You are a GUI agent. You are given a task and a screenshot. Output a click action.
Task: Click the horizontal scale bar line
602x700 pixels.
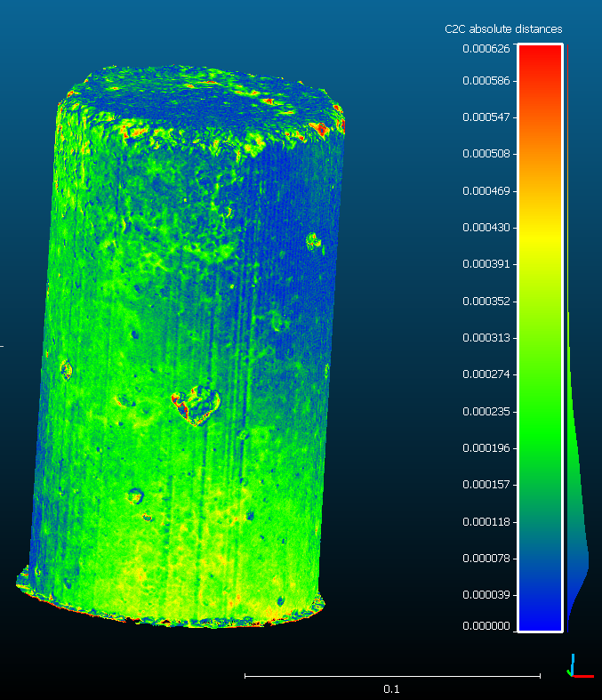pos(391,676)
